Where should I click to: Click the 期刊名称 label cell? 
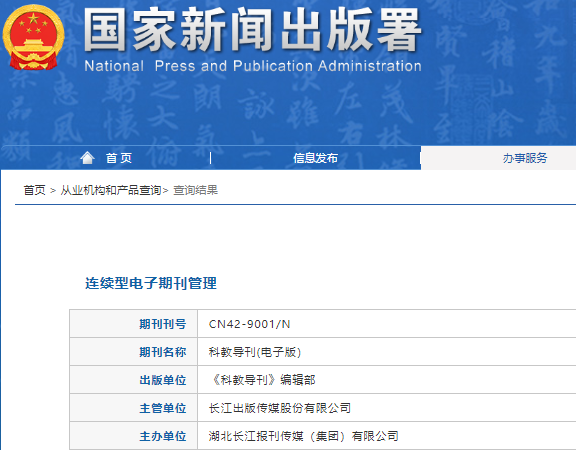[x=134, y=352]
